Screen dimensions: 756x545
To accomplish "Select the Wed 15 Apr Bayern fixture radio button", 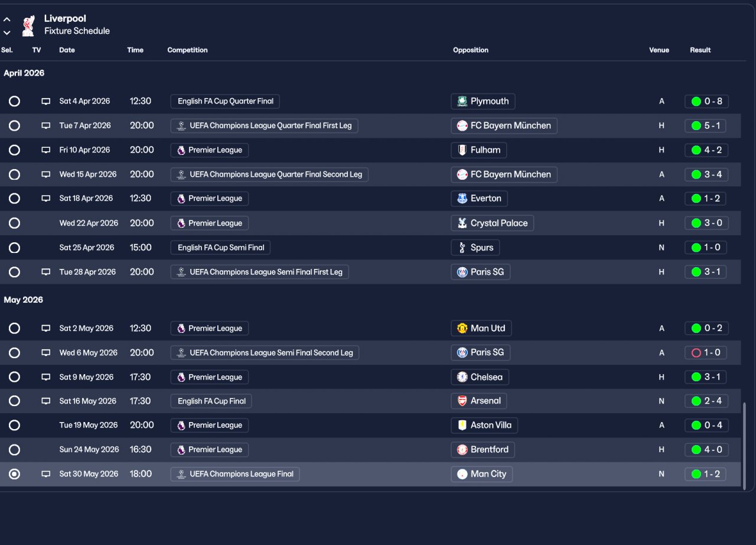I will (14, 174).
